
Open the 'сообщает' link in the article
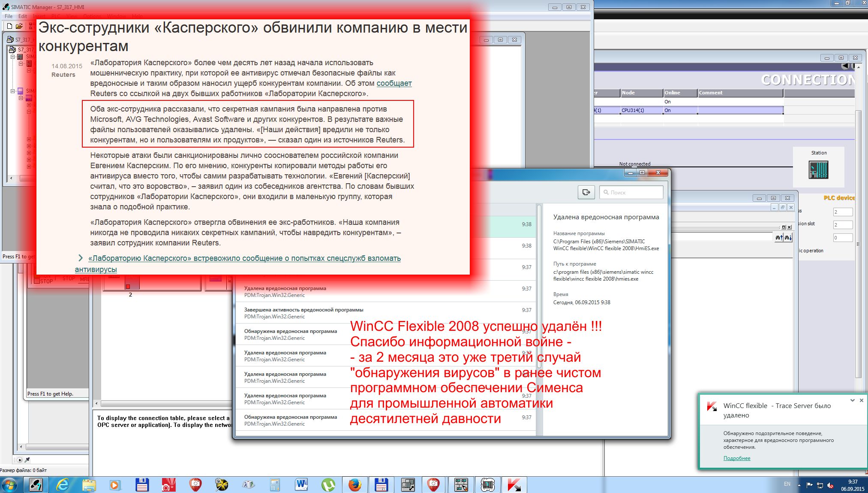tap(394, 83)
